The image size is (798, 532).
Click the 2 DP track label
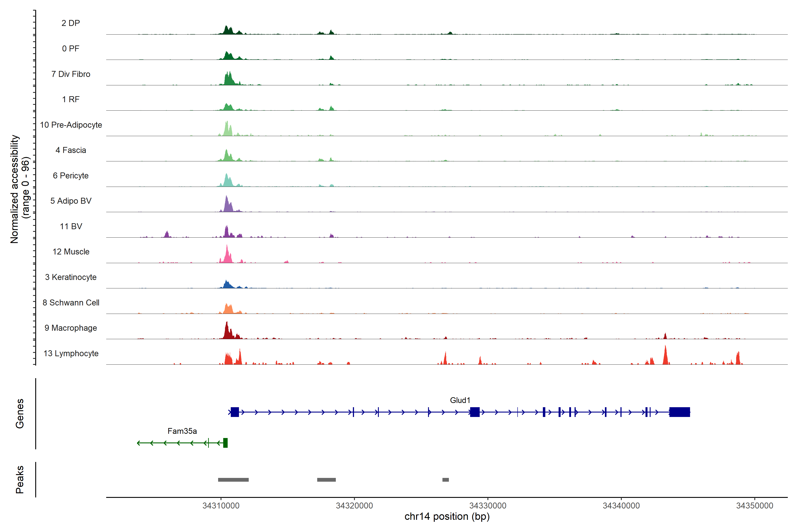click(70, 23)
